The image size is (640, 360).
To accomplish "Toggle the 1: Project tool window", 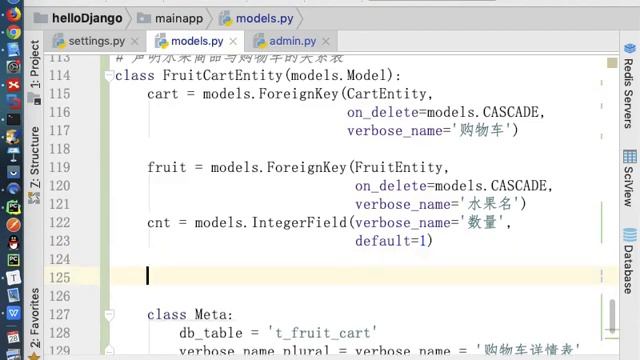I will coord(35,64).
